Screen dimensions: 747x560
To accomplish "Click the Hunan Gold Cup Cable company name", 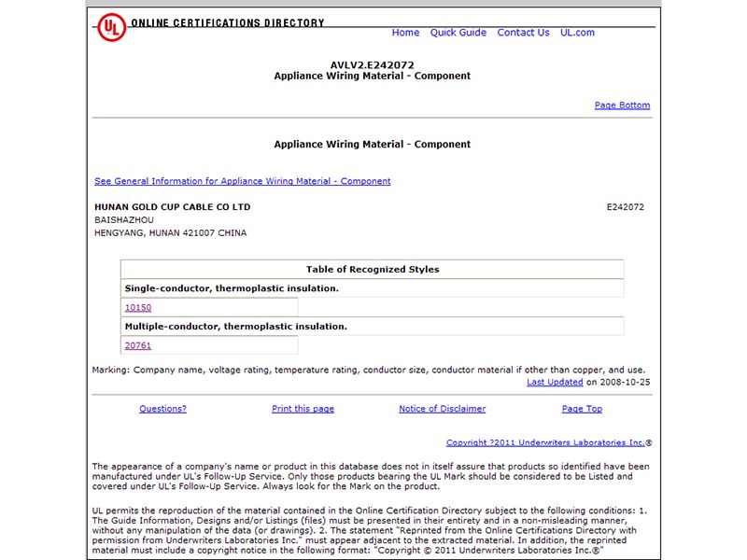I will [x=173, y=207].
